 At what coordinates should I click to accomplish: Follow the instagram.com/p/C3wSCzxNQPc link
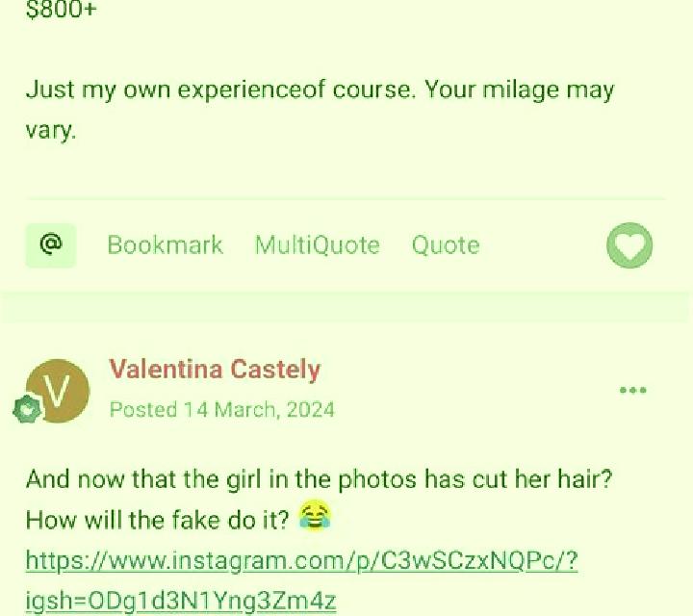coord(302,561)
